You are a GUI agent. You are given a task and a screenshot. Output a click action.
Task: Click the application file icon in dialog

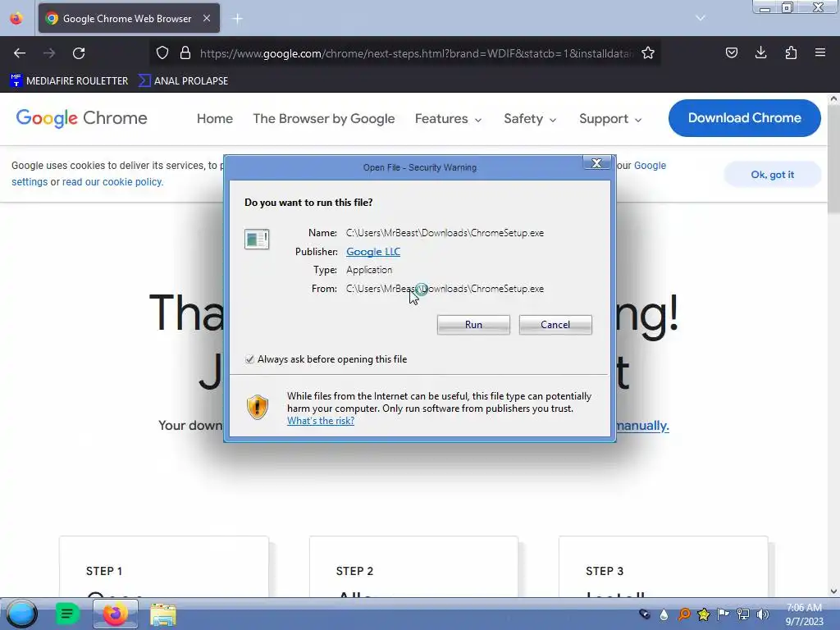(x=257, y=239)
